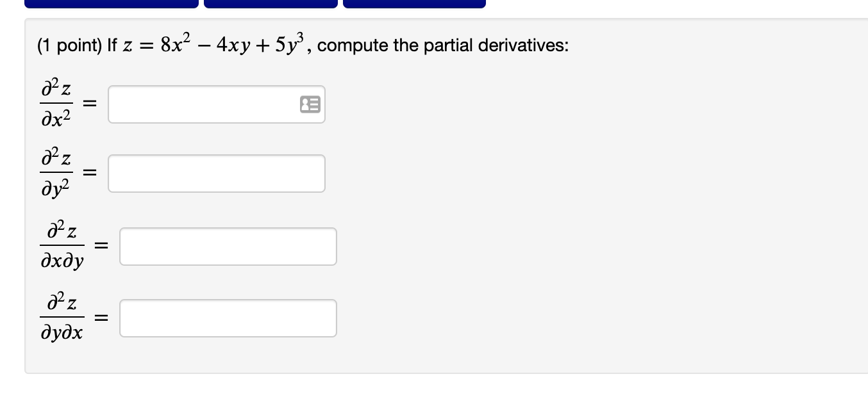Click the ∂²z/∂x∂y fraction label
The image size is (868, 397).
tap(63, 247)
